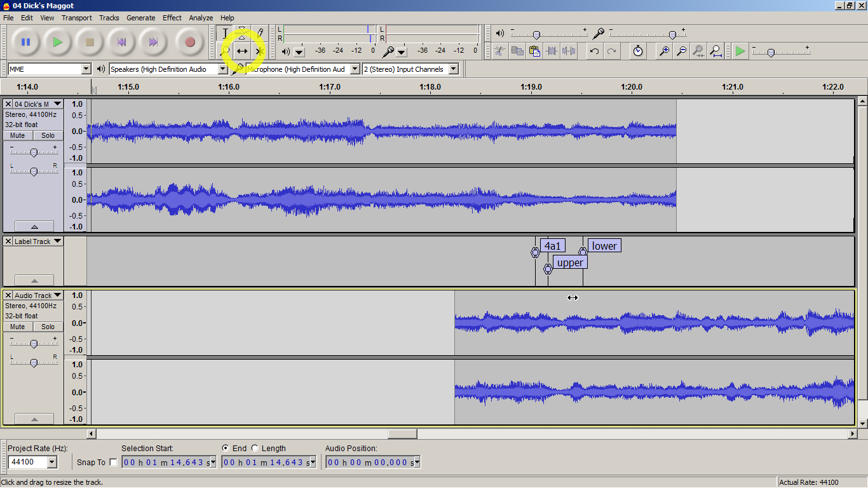
Task: Enable the Snap To checkbox
Action: [x=114, y=463]
